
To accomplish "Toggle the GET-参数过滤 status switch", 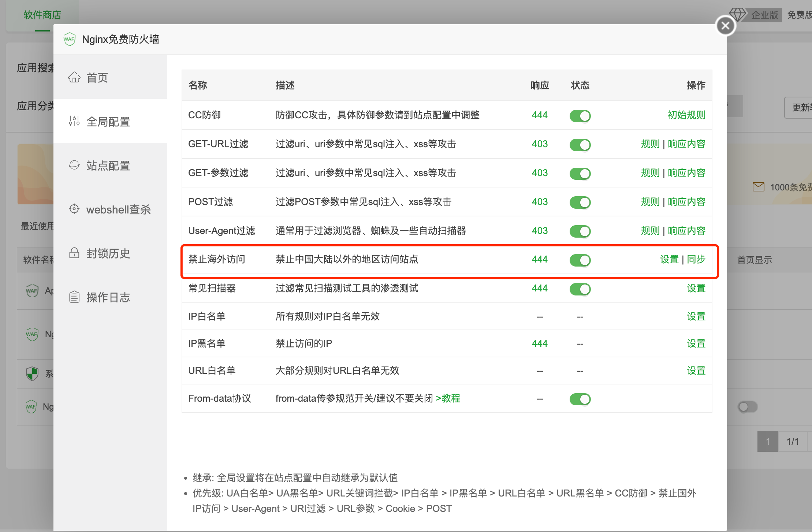I will point(580,174).
